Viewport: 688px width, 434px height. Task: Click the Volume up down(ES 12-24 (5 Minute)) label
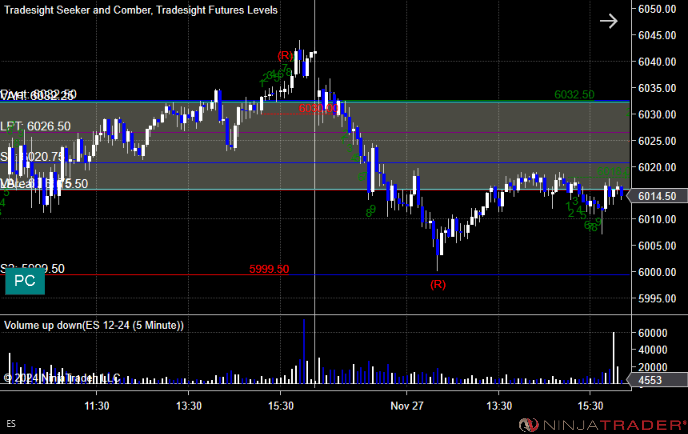click(94, 325)
